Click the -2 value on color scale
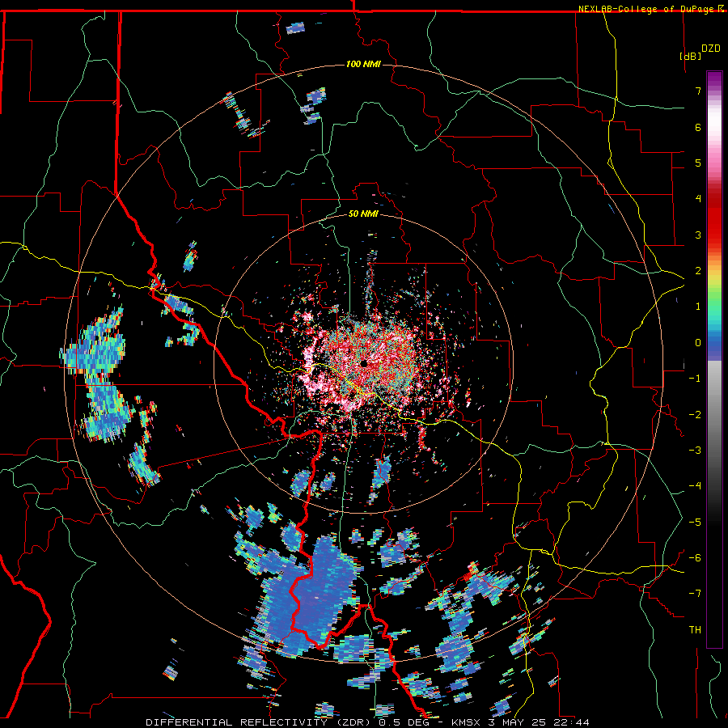 pos(695,415)
